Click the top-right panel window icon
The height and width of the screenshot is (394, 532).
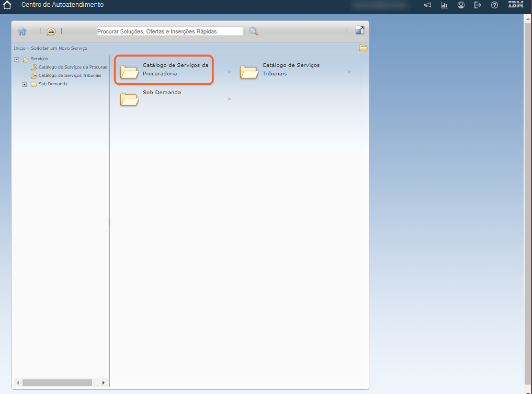[x=360, y=30]
